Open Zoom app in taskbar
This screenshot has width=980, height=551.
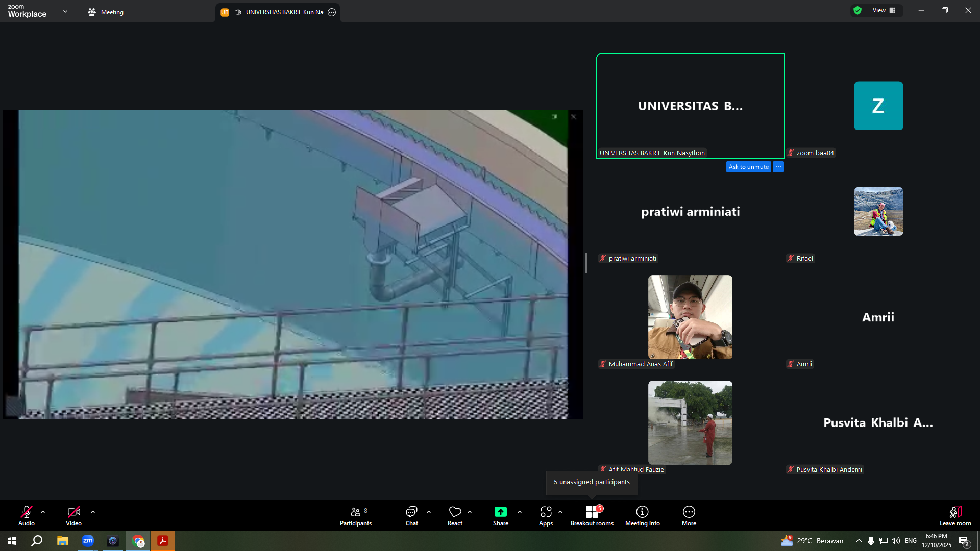coord(88,541)
